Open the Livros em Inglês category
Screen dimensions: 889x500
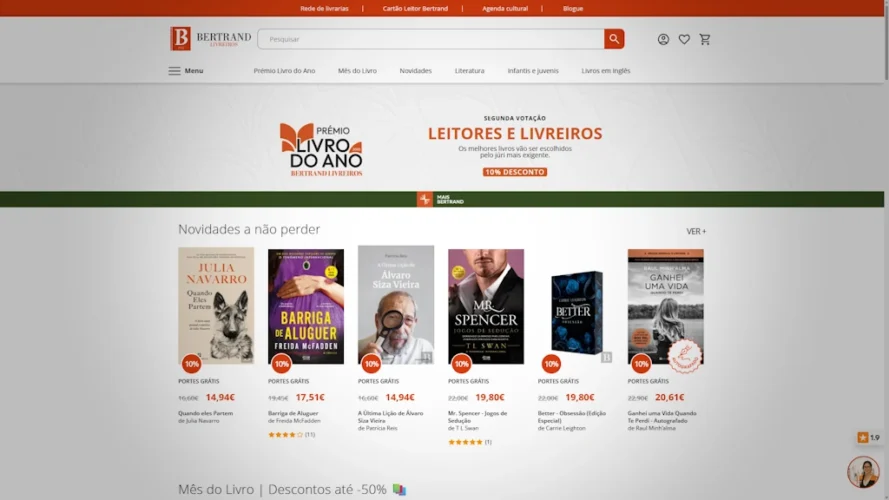click(606, 71)
